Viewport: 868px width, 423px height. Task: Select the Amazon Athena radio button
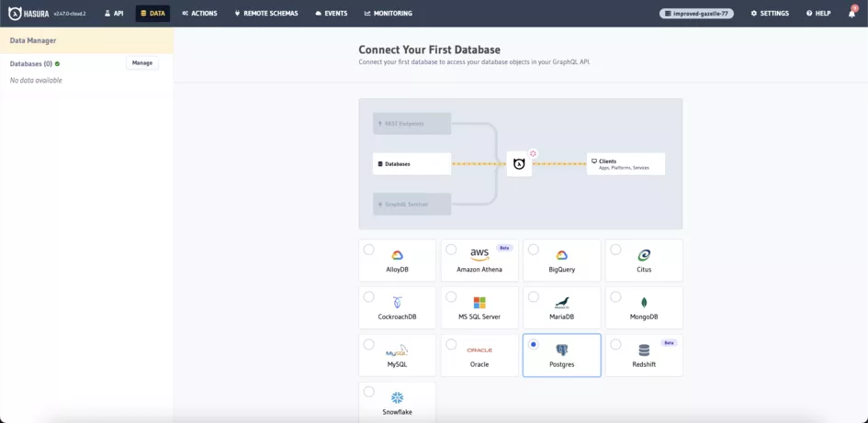pyautogui.click(x=451, y=250)
